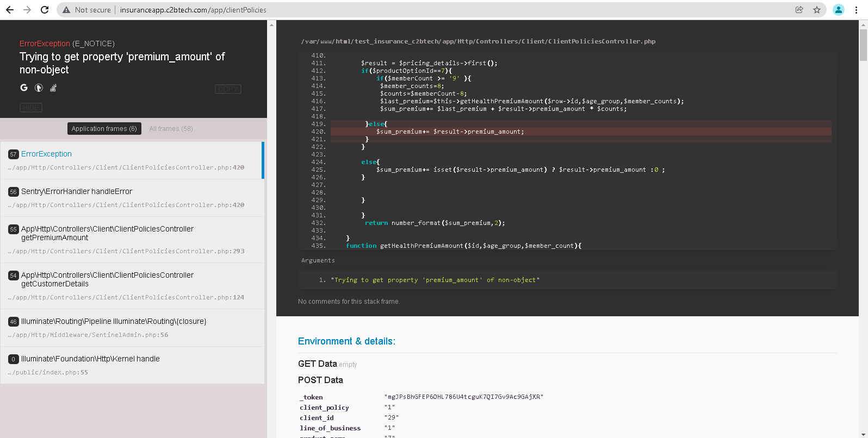Click the Not secure warning icon
The image size is (868, 438).
tap(66, 10)
